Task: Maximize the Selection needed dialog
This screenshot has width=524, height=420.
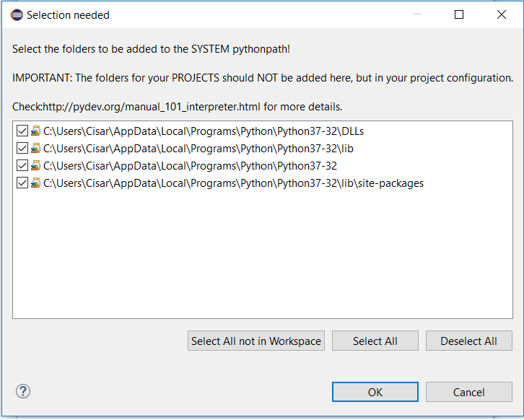Action: pyautogui.click(x=459, y=14)
